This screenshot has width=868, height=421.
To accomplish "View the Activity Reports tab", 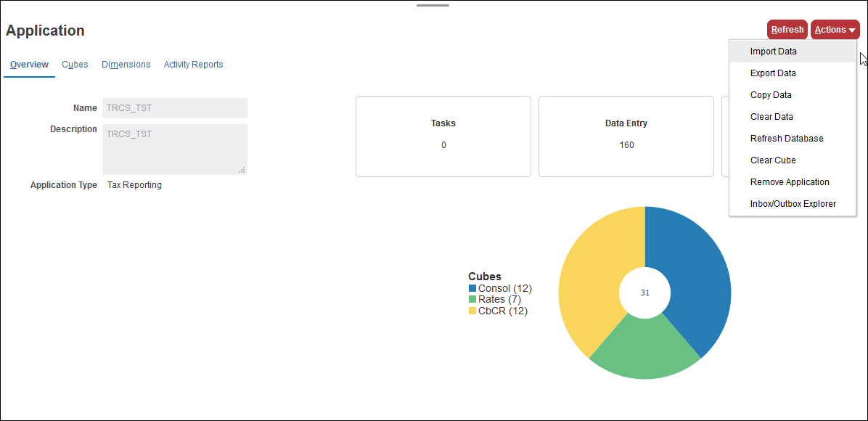I will pos(193,64).
